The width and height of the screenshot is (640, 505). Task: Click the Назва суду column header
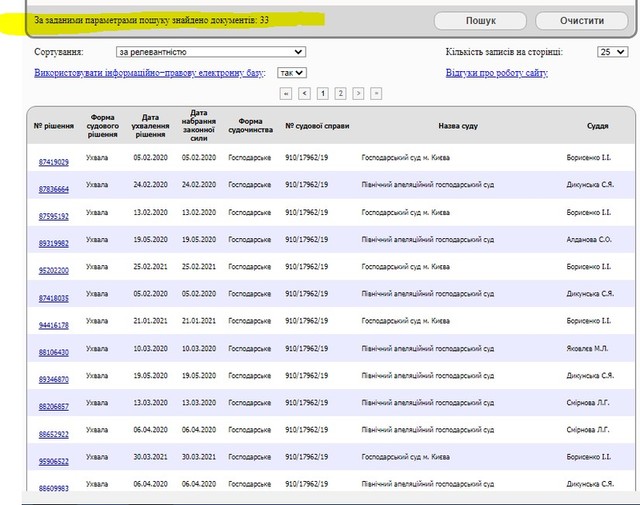click(x=458, y=126)
